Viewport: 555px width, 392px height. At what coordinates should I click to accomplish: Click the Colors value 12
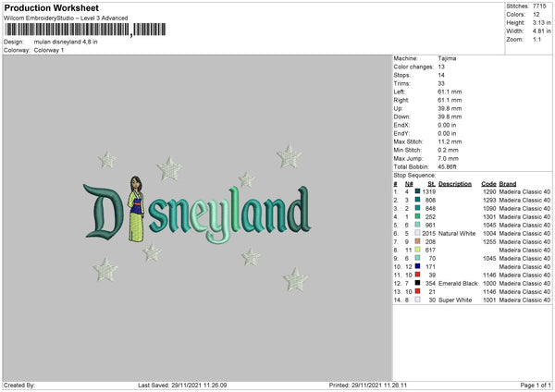[x=536, y=15]
